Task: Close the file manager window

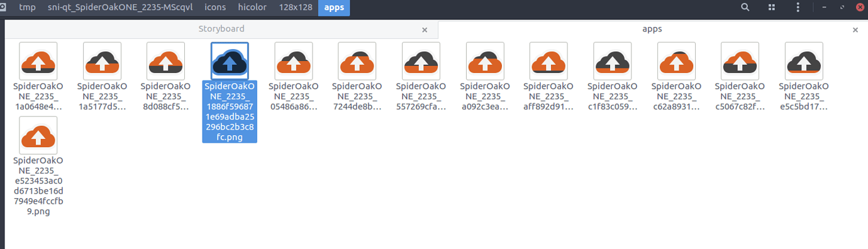Action: pos(859,8)
